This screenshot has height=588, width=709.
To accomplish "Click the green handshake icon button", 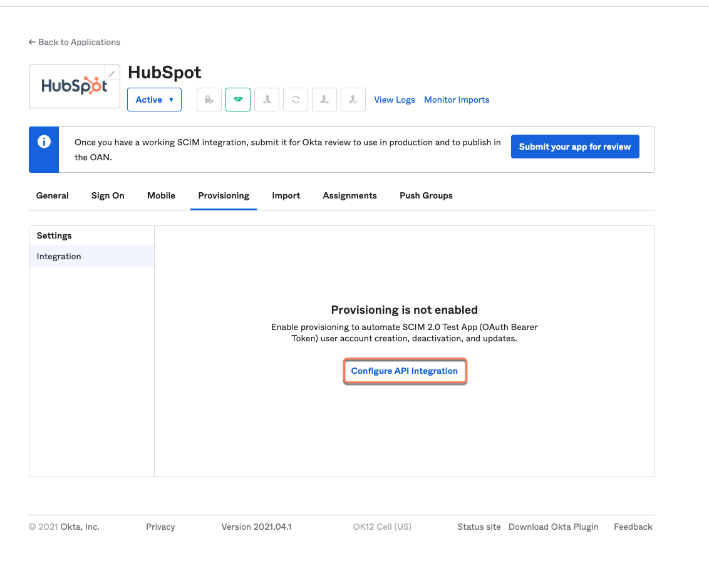I will coord(238,100).
